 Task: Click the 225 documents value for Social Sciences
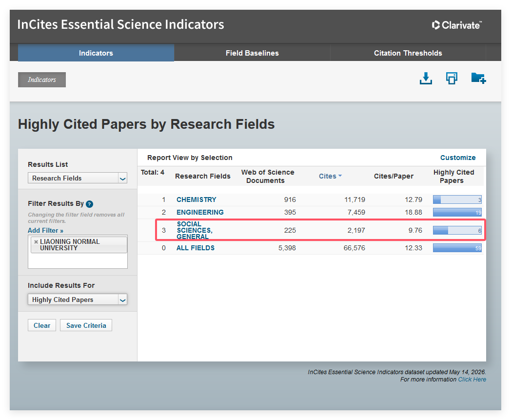tap(290, 230)
